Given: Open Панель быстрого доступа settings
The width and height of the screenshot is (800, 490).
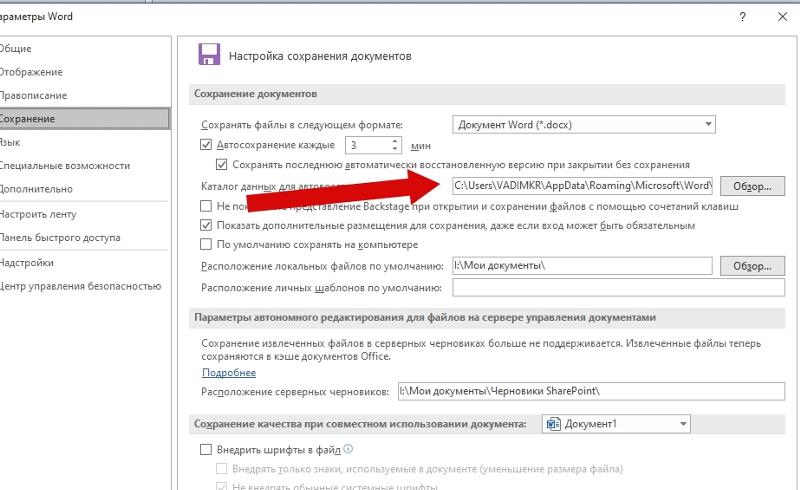Looking at the screenshot, I should click(x=60, y=238).
